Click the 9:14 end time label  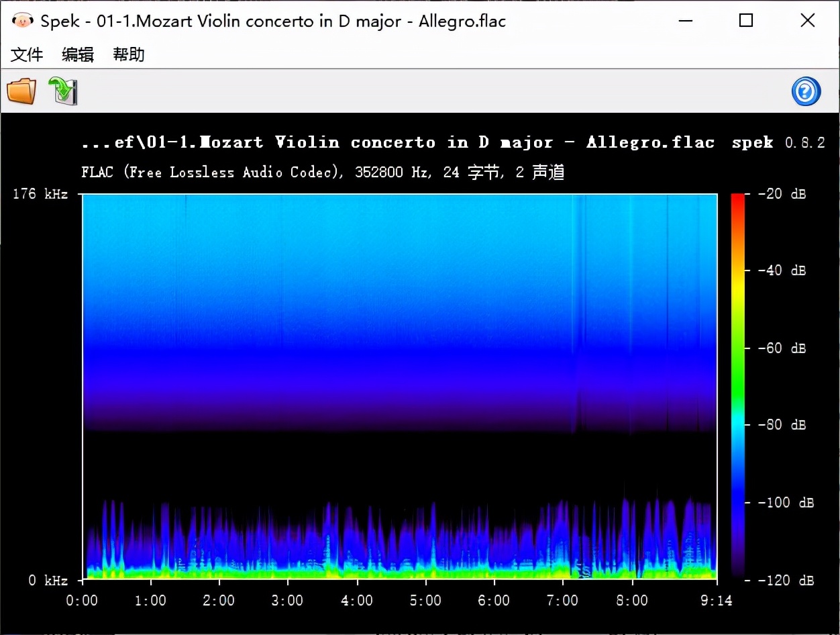point(716,600)
